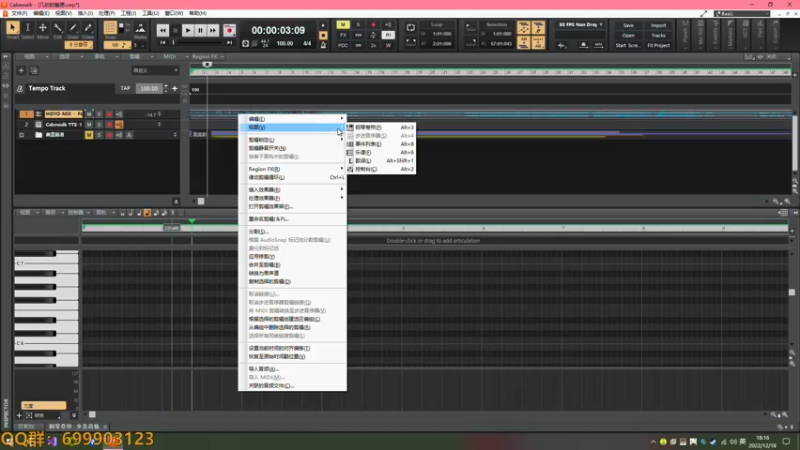Screen dimensions: 800x450
Task: Solo the Cakewalk TTS-1 track
Action: coord(99,124)
